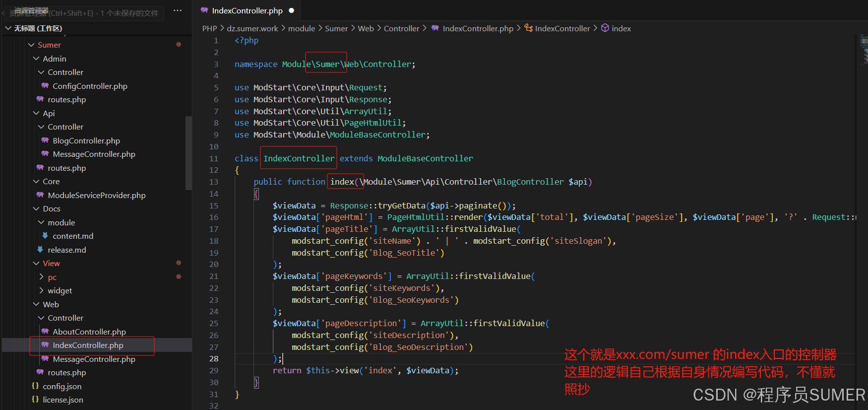868x410 pixels.
Task: Collapse the Sumer folder
Action: click(x=31, y=45)
